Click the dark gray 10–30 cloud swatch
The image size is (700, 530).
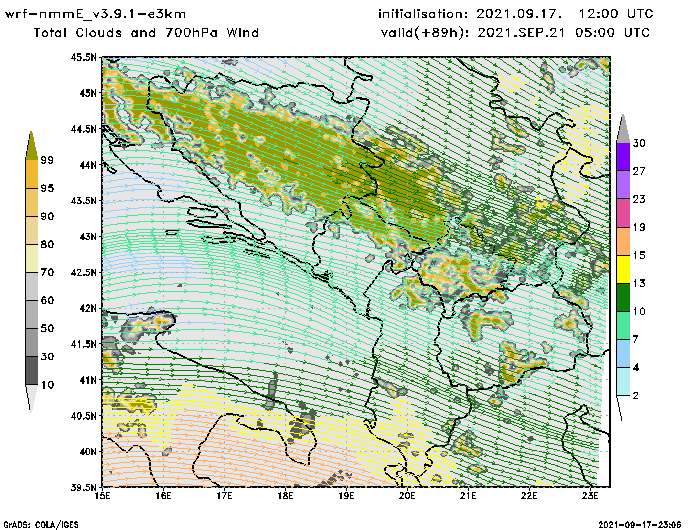pos(31,371)
